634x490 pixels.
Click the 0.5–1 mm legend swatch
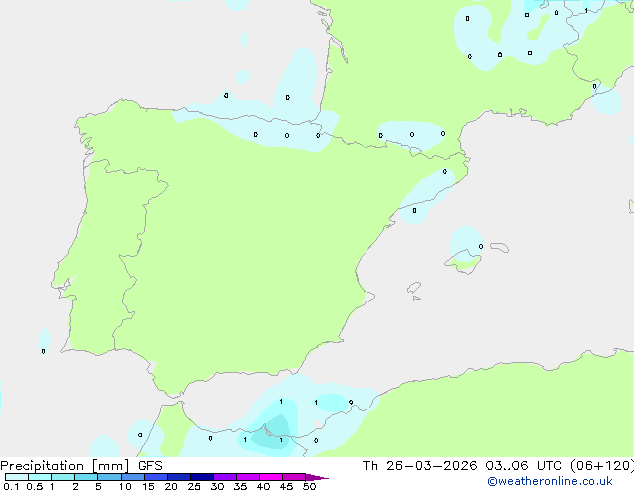[40, 477]
